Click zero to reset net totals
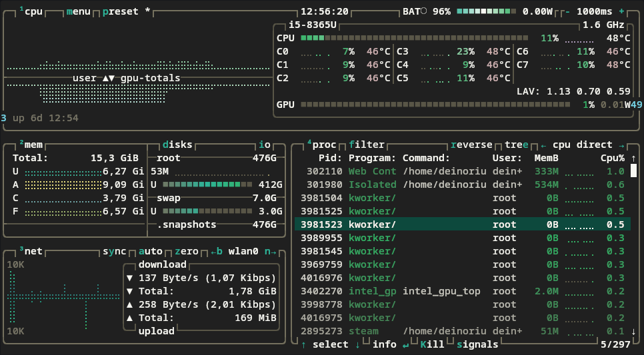This screenshot has width=644, height=355. (187, 251)
